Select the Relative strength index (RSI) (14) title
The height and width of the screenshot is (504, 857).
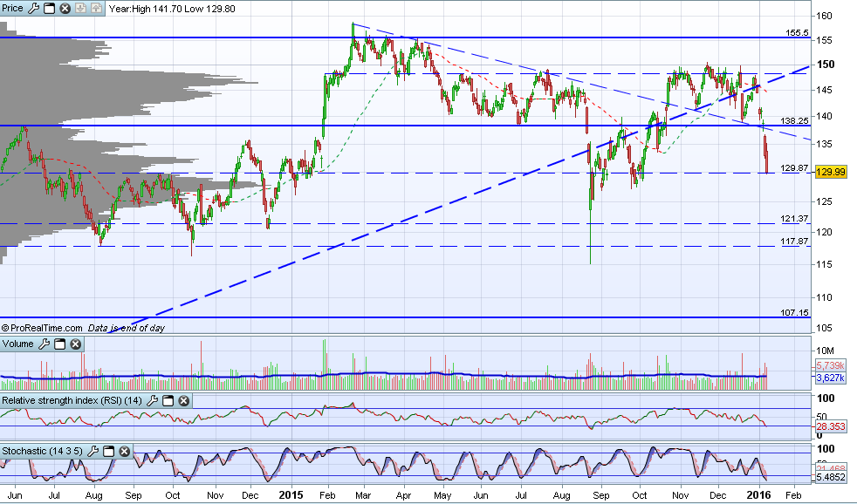click(x=72, y=401)
